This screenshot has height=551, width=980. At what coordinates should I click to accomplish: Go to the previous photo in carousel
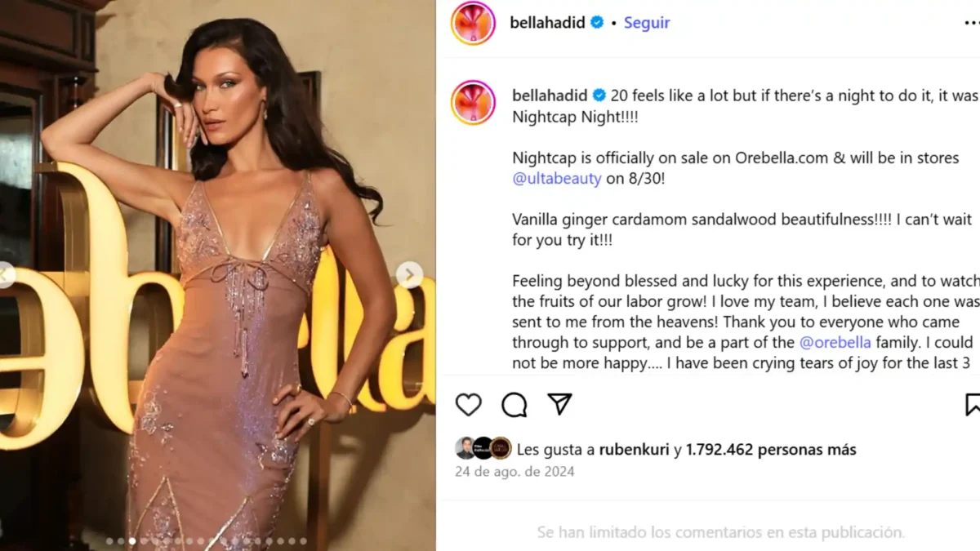(x=7, y=275)
